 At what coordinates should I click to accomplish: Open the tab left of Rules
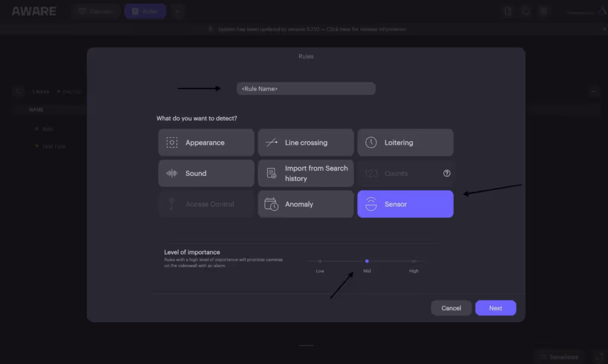tap(96, 11)
